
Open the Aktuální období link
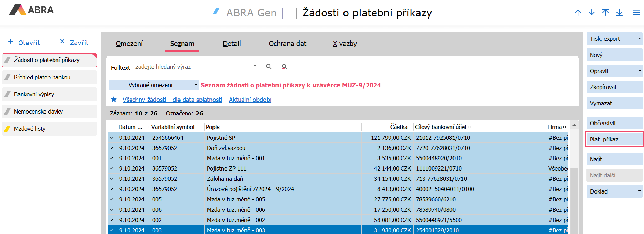coord(250,100)
